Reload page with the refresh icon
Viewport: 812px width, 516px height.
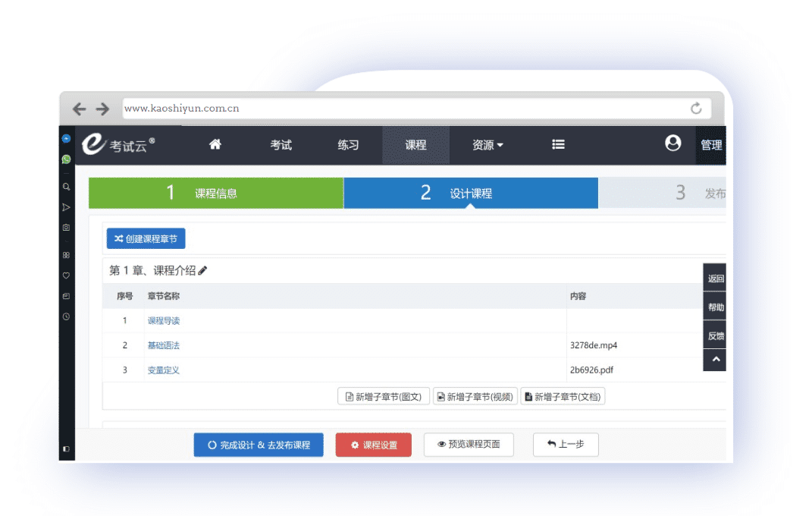[696, 109]
